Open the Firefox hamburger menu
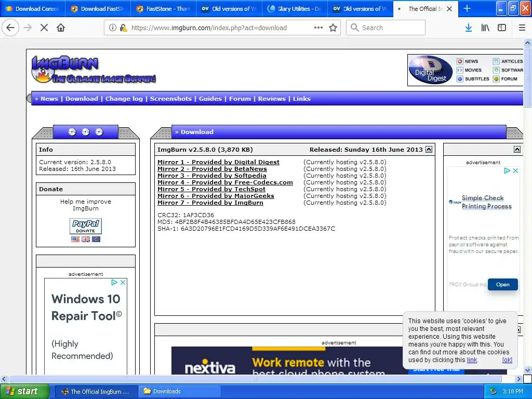The width and height of the screenshot is (532, 399). 522,28
